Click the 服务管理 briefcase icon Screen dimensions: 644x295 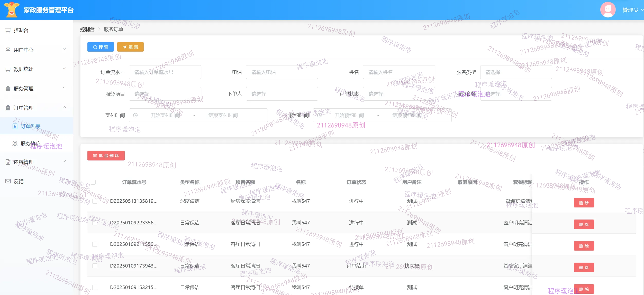(x=8, y=89)
